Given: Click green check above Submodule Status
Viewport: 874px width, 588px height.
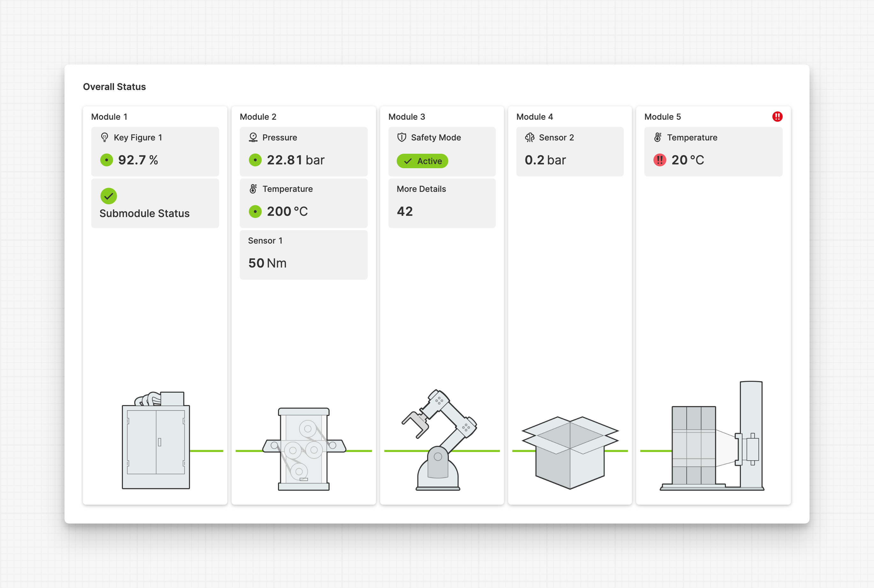Looking at the screenshot, I should tap(108, 196).
